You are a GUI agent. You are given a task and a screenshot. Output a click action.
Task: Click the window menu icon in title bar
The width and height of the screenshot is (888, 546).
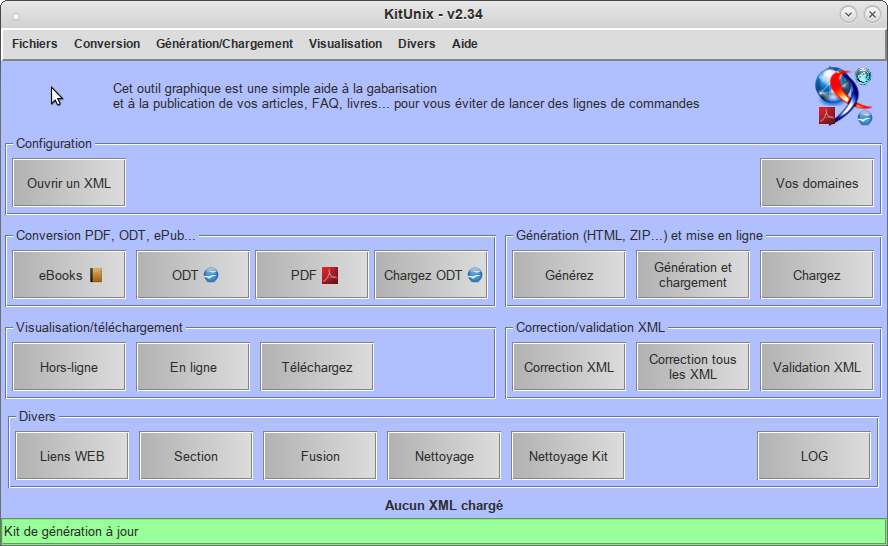[x=14, y=14]
